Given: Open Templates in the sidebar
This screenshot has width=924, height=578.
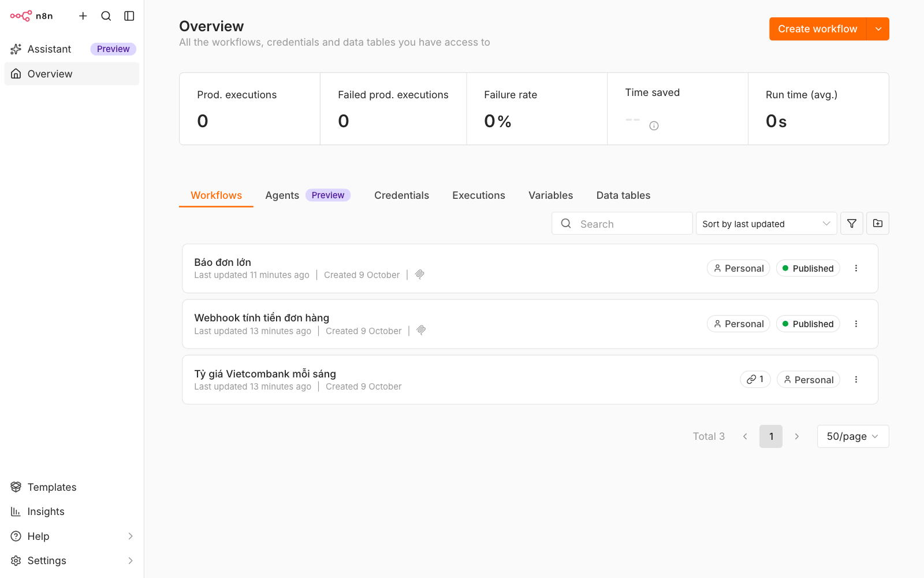Looking at the screenshot, I should tap(72, 487).
